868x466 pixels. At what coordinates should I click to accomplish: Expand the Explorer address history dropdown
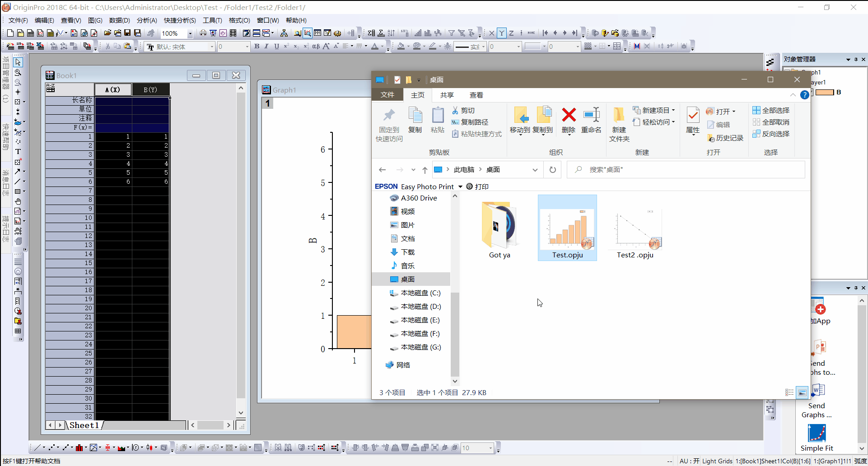(535, 170)
